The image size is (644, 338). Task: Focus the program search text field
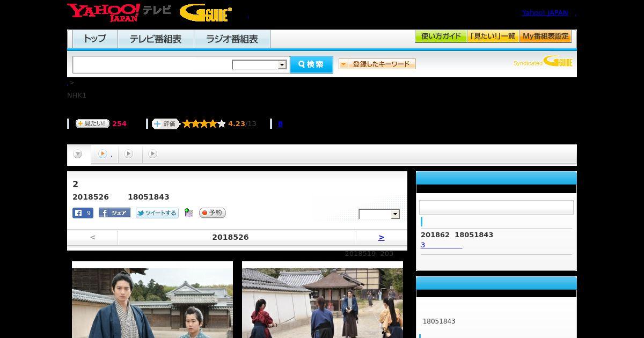(152, 64)
